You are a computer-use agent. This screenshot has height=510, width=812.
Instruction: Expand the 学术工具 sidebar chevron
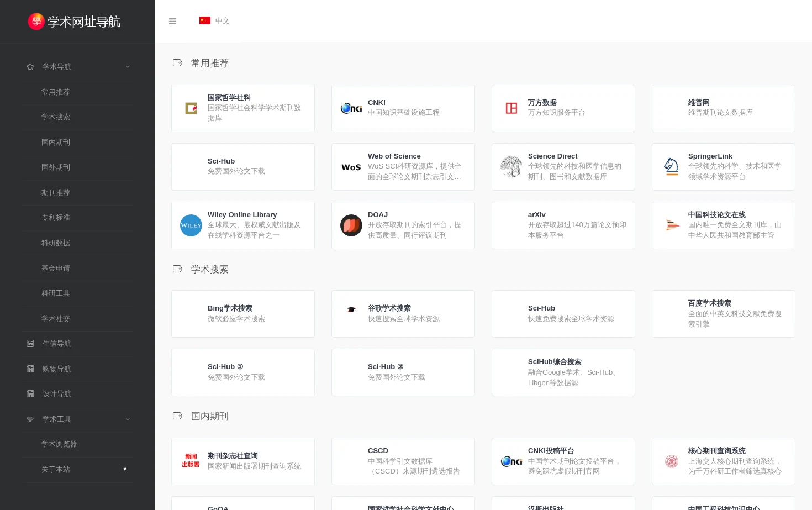coord(128,419)
